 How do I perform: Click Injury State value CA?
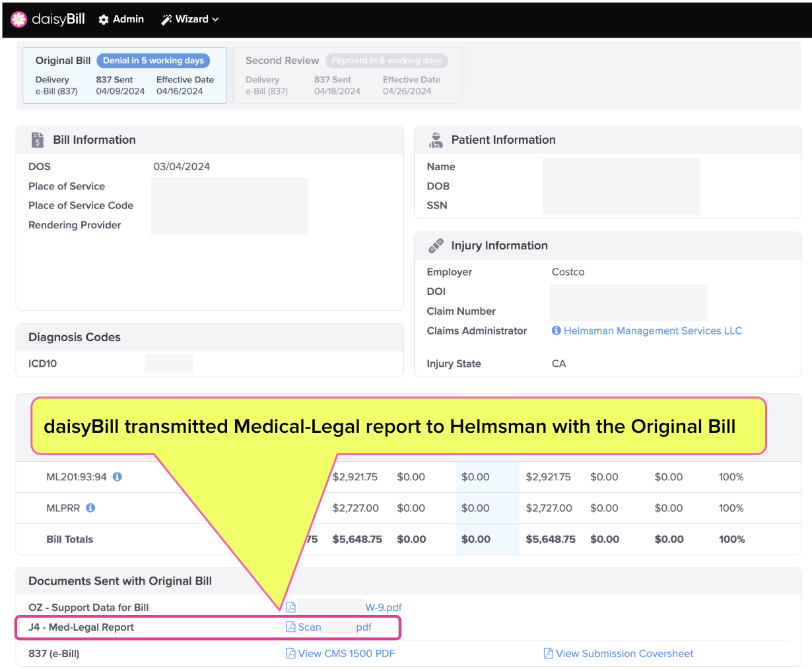[558, 364]
